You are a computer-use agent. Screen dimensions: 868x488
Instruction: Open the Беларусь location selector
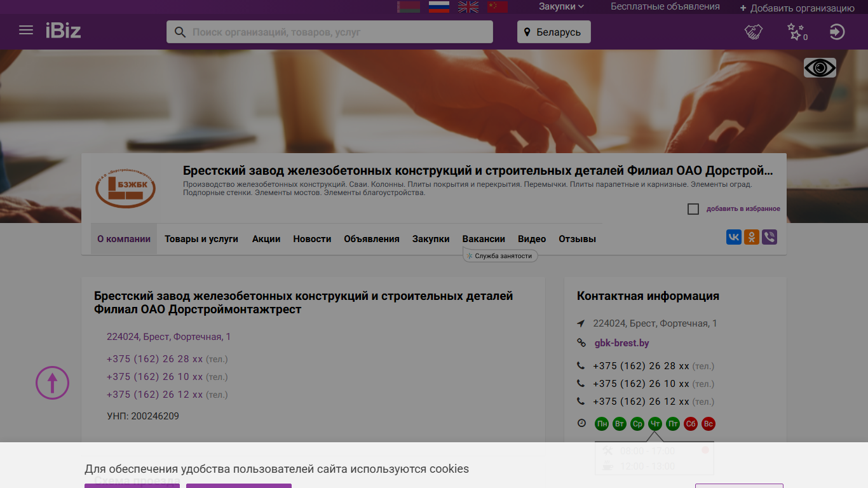tap(554, 32)
